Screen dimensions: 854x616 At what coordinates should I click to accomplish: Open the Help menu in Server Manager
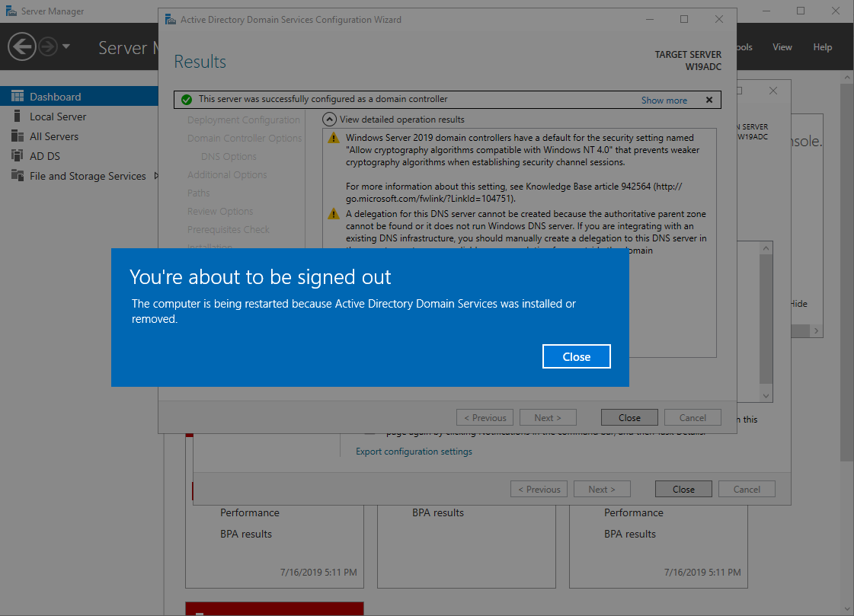click(x=823, y=46)
